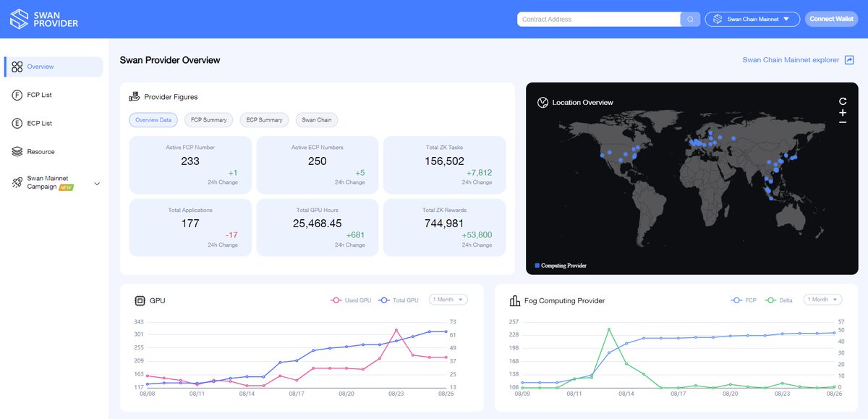This screenshot has width=868, height=419.
Task: Click the explorer external-link arrow icon
Action: (850, 60)
